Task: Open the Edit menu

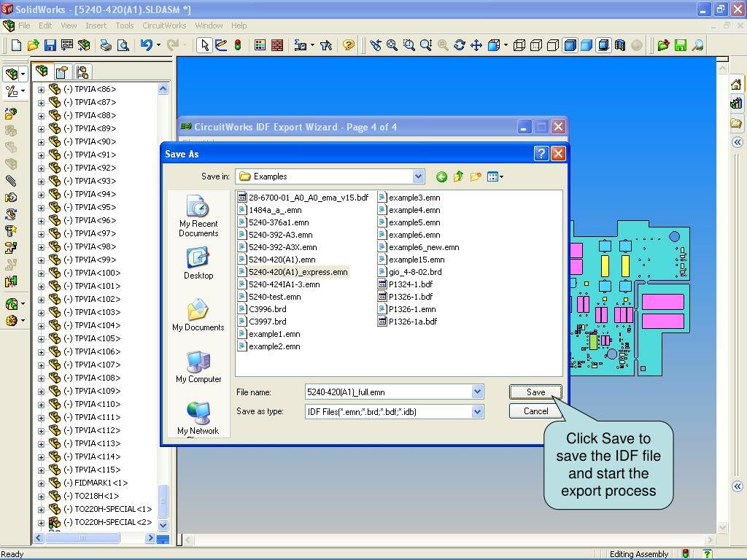Action: 45,26
